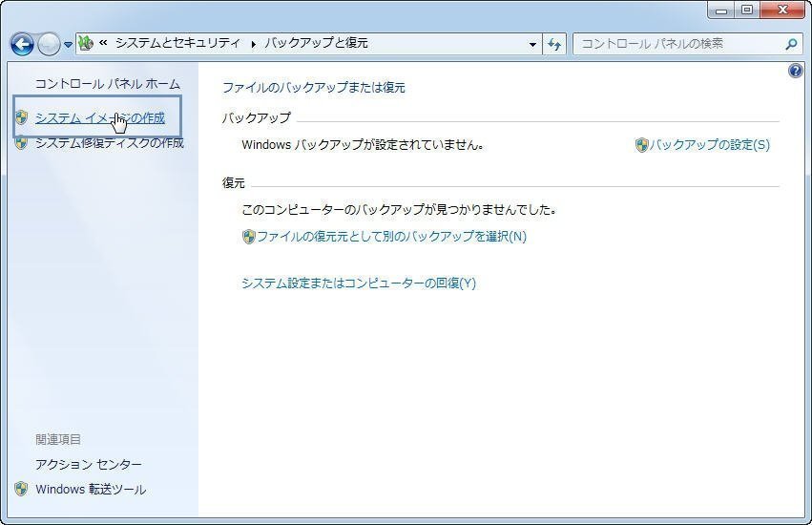Click text このコンピューターのバックアップが見つかりませんでした。
The width and height of the screenshot is (812, 525).
pyautogui.click(x=399, y=210)
